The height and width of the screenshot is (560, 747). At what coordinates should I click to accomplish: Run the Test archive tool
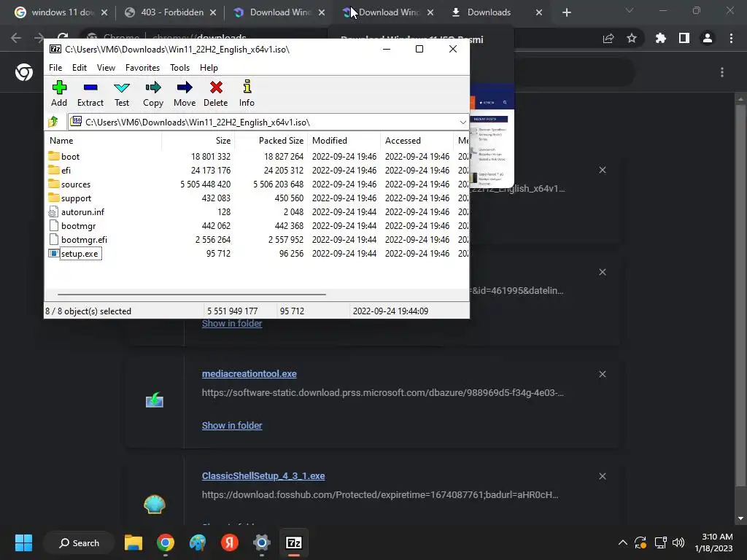pos(122,93)
